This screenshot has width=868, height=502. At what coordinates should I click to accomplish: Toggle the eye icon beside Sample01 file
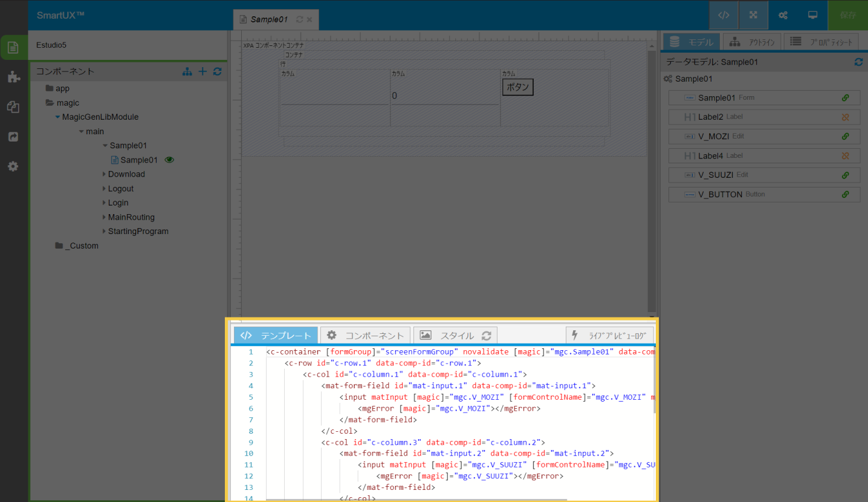pyautogui.click(x=170, y=160)
